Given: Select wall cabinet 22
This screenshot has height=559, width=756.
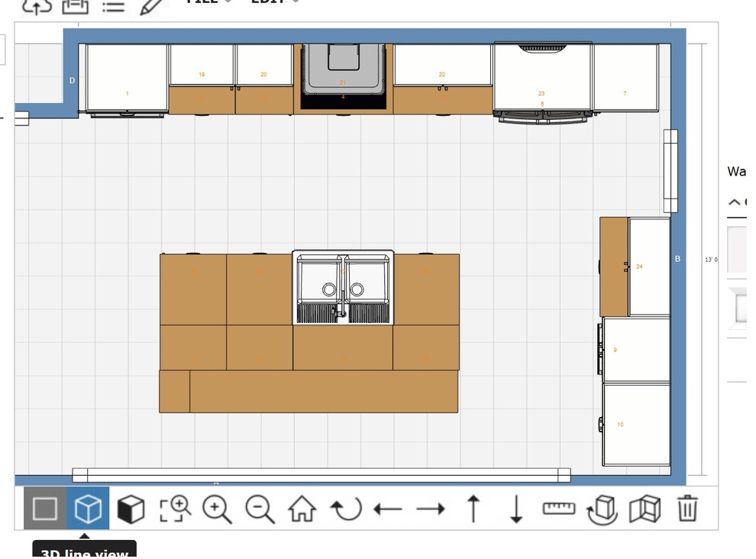Looking at the screenshot, I should 442,65.
